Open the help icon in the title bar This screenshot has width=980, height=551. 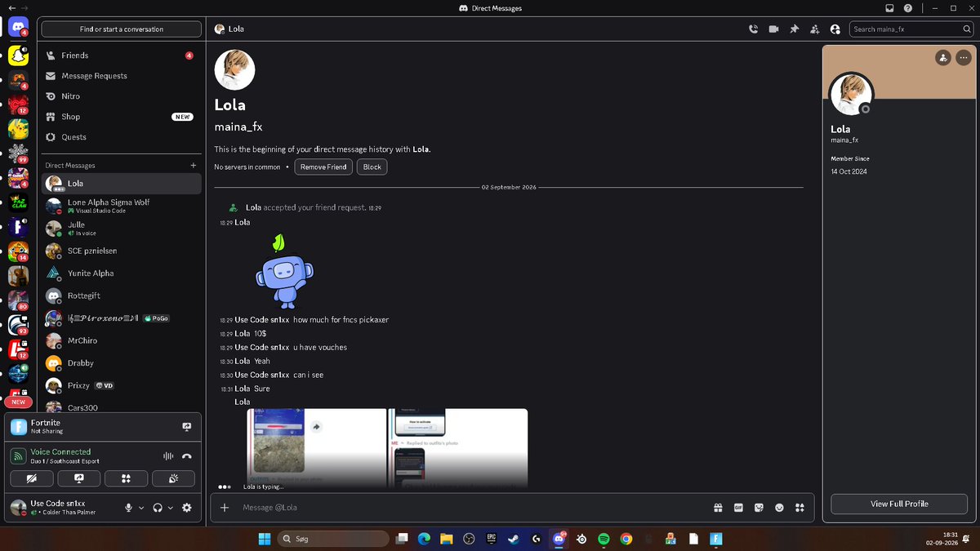[x=908, y=8]
